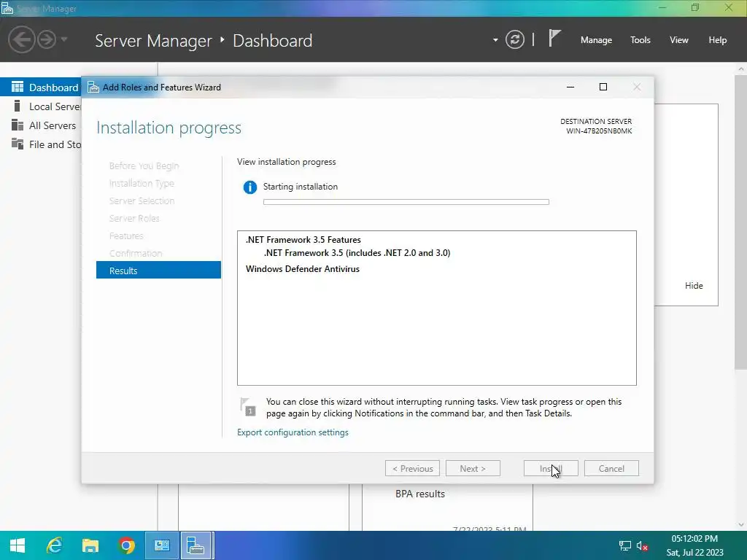Click the File and Storage icon
747x560 pixels.
tap(18, 144)
